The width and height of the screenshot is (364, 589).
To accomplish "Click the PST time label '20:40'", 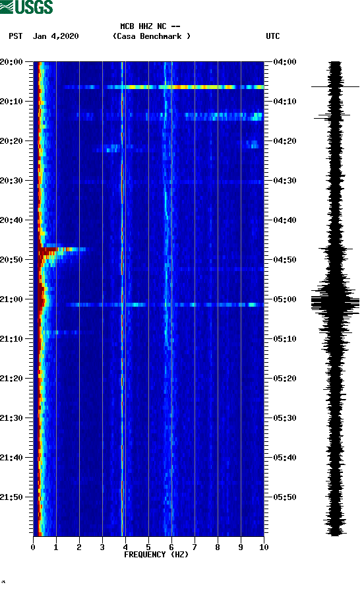I will pyautogui.click(x=11, y=220).
